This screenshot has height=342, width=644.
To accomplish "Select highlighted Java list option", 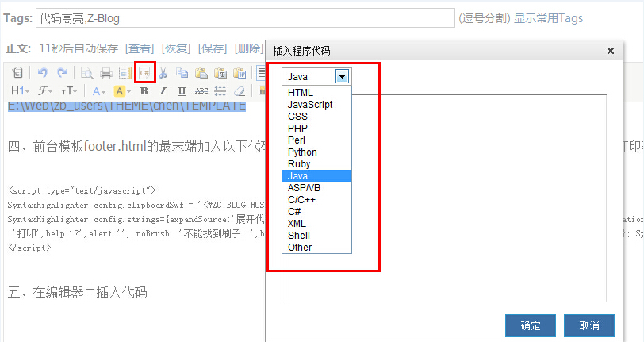I will [x=316, y=176].
